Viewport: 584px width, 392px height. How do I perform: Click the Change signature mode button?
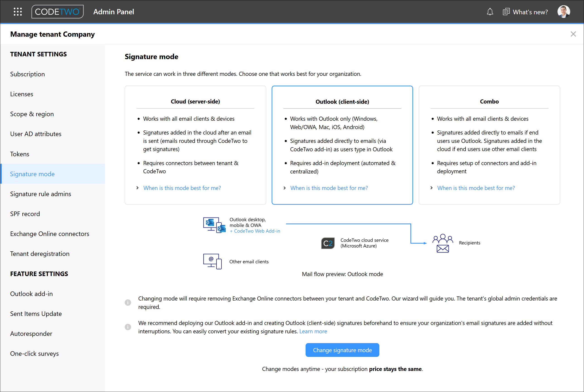[342, 350]
